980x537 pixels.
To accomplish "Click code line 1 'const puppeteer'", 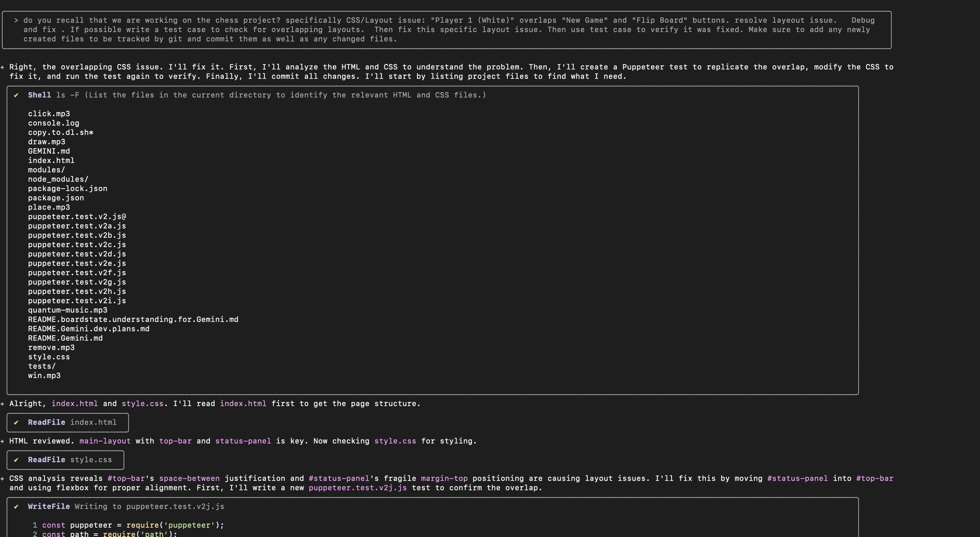I will (x=133, y=525).
